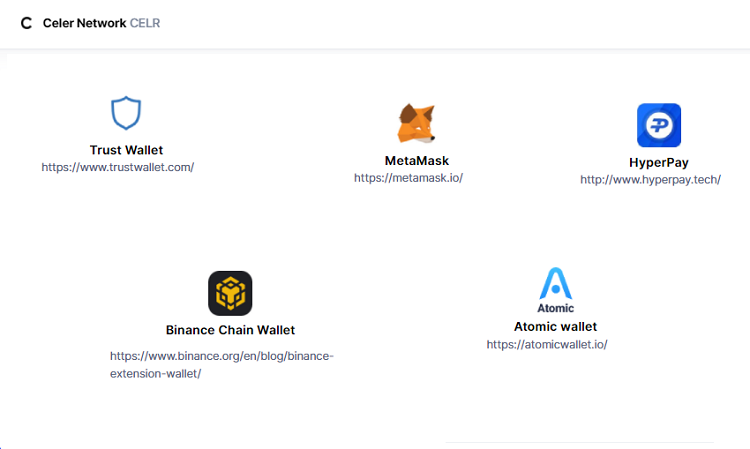Viewport: 750px width, 449px height.
Task: Select the Trust Wallet name heading
Action: [126, 150]
